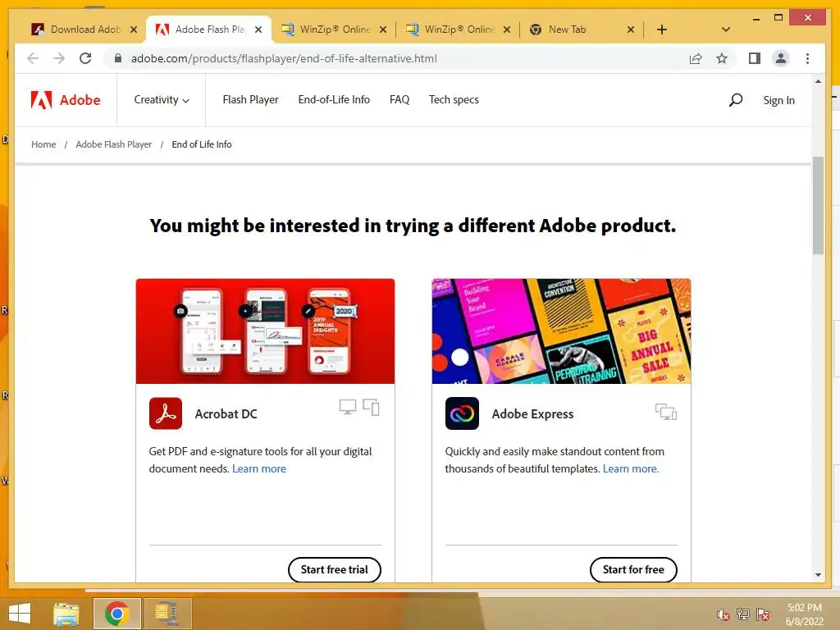Image resolution: width=840 pixels, height=630 pixels.
Task: Click the Adobe Express title text
Action: click(532, 413)
